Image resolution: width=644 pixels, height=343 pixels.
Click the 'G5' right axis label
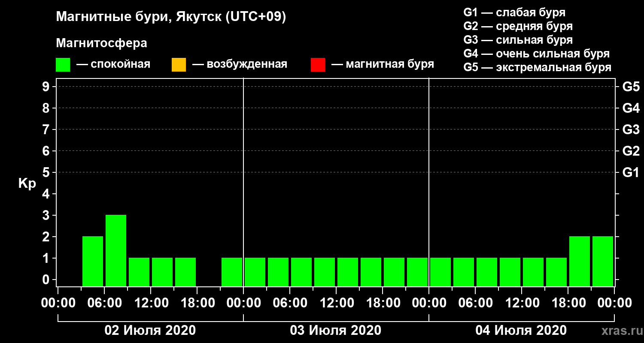[631, 87]
